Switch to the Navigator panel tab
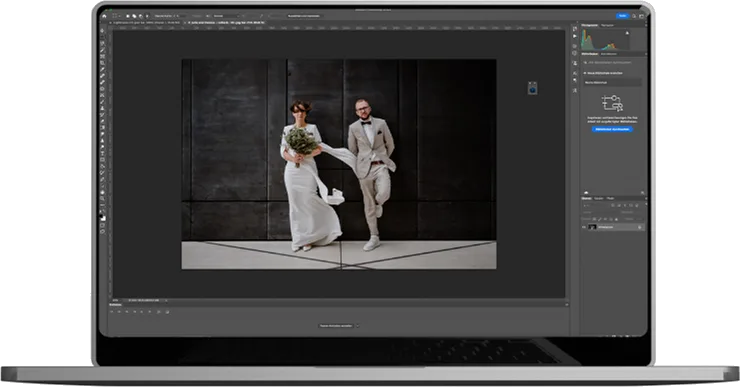 [x=607, y=25]
